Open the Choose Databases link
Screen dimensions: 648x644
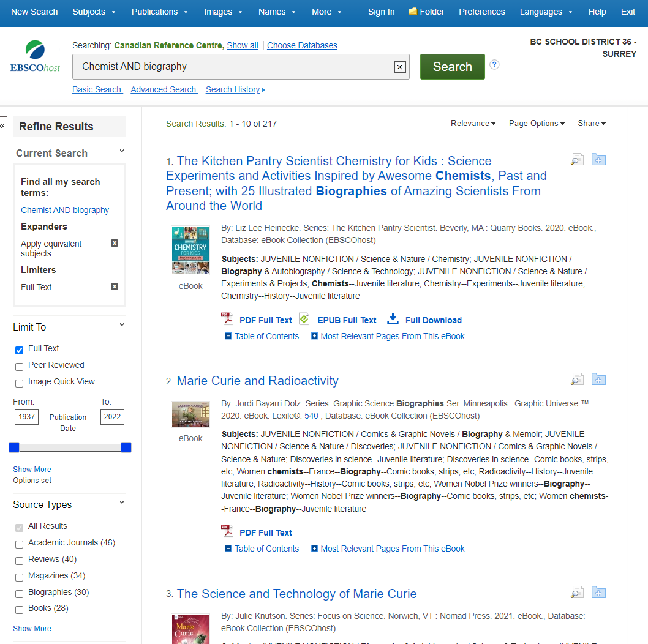(302, 45)
